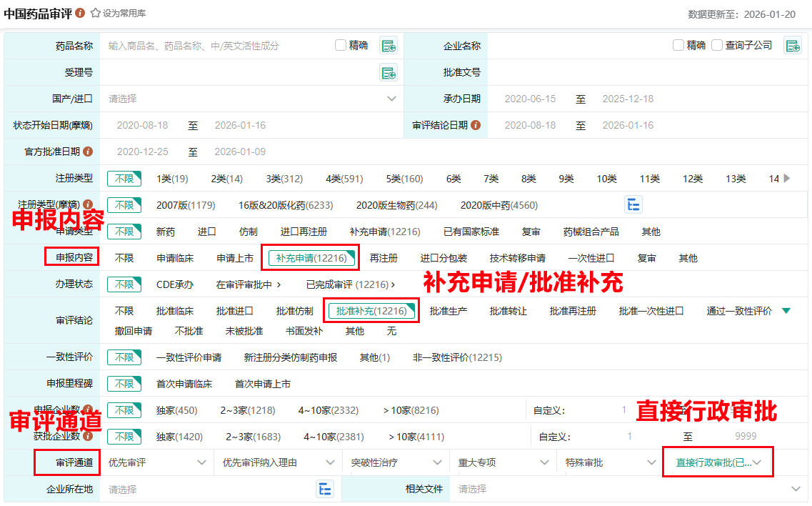Viewport: 812px width, 506px height.
Task: Click the star icon for 设为常用库
Action: pyautogui.click(x=95, y=14)
